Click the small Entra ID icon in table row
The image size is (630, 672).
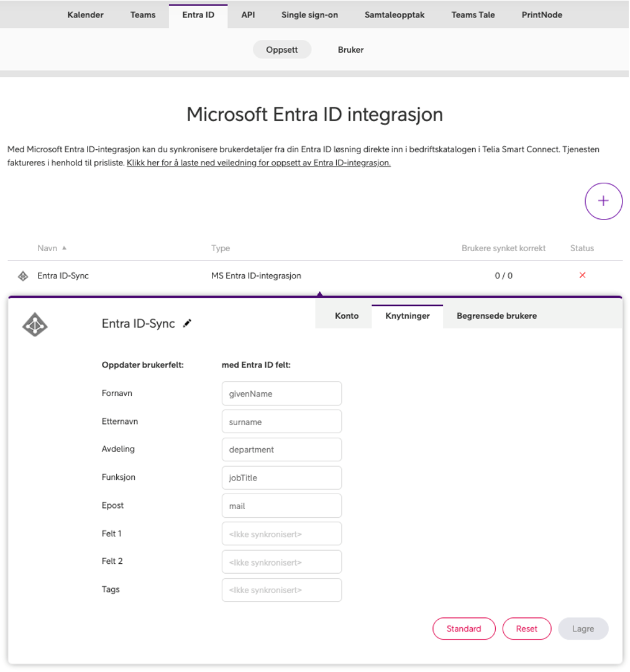click(x=23, y=276)
